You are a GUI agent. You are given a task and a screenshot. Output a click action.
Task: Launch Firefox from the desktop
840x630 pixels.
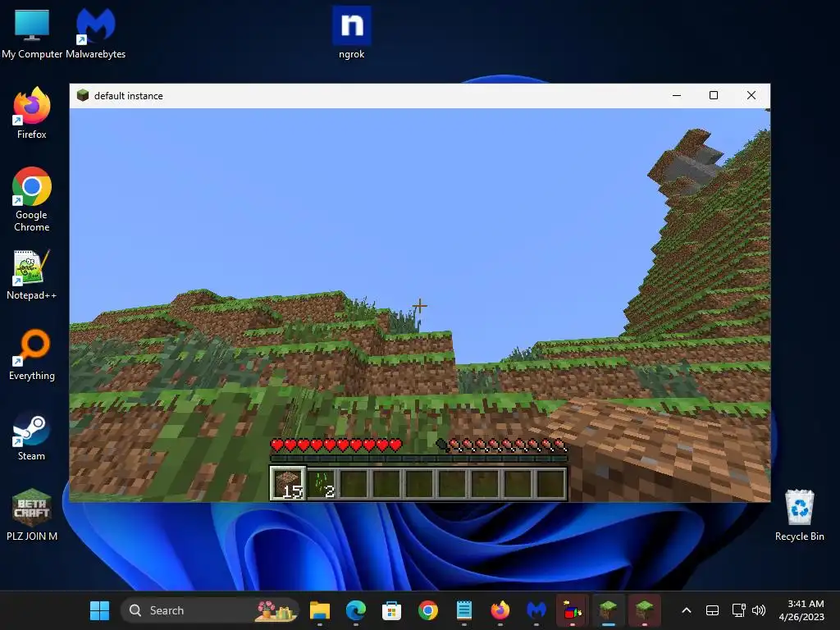(32, 113)
